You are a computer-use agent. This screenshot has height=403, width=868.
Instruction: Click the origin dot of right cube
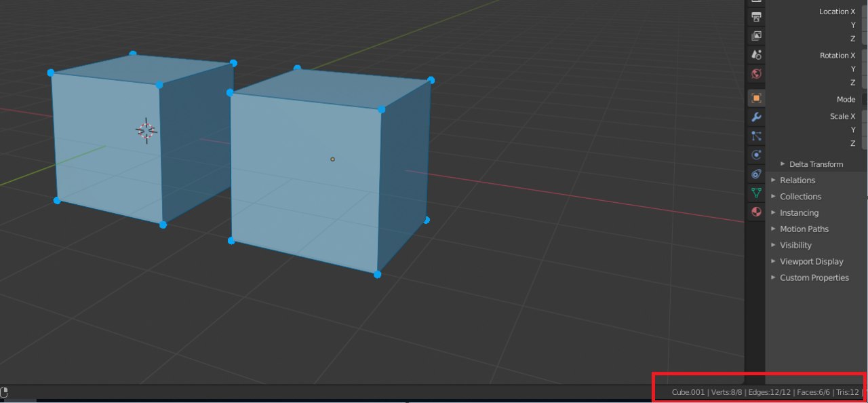[x=332, y=159]
